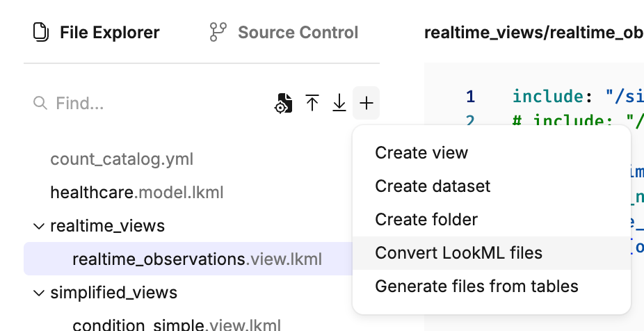Click the Source Control branch icon
Image resolution: width=644 pixels, height=331 pixels.
point(218,32)
